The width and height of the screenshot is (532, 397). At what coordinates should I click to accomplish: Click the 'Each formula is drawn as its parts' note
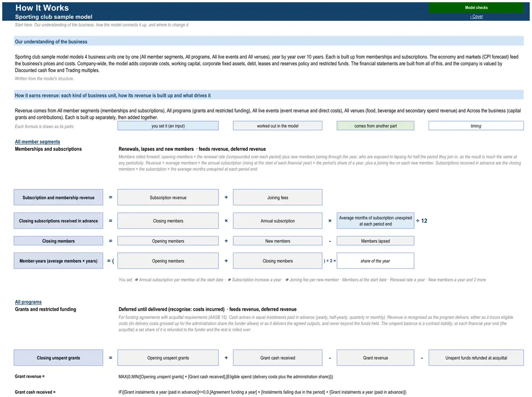click(x=45, y=126)
